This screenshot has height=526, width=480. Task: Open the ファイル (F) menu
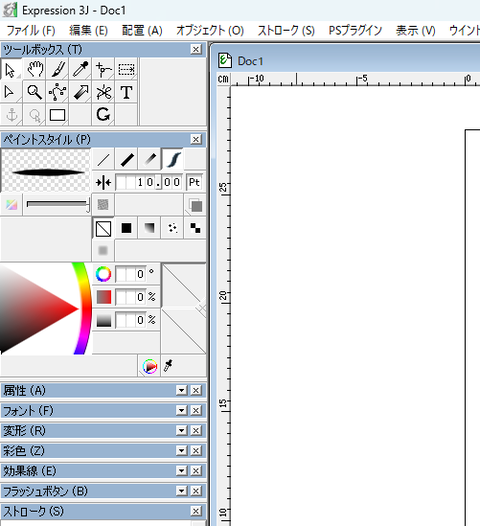[x=31, y=31]
